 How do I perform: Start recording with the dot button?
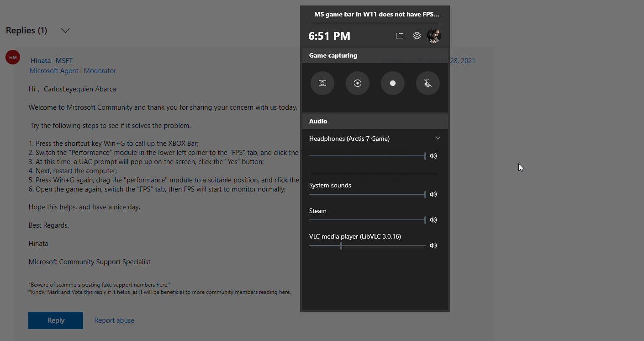[x=393, y=83]
